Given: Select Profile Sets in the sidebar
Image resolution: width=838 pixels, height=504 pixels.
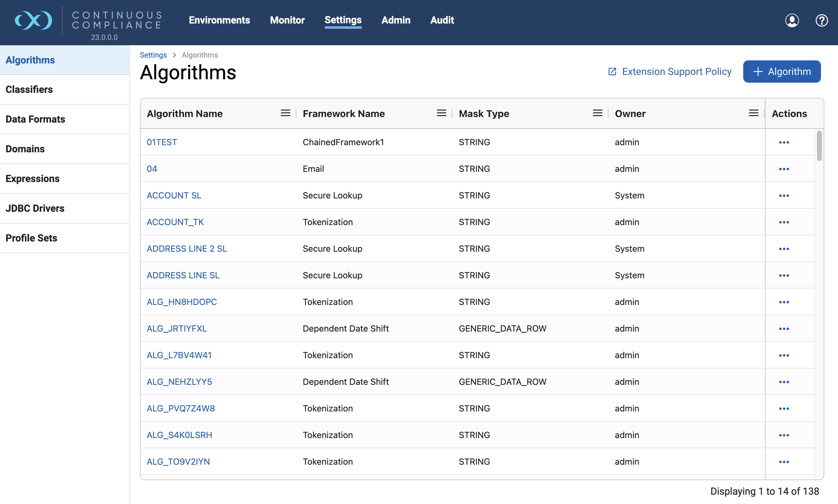Looking at the screenshot, I should 31,238.
